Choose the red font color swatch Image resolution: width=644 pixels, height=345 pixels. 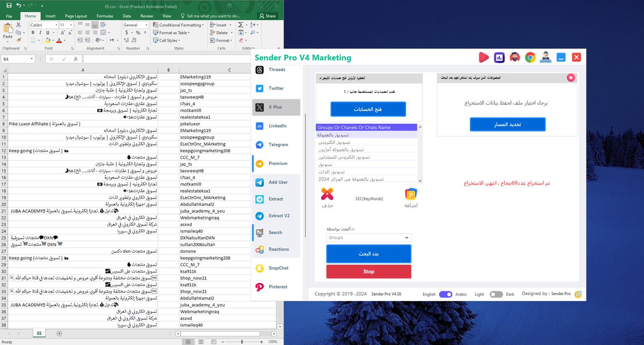coord(59,41)
